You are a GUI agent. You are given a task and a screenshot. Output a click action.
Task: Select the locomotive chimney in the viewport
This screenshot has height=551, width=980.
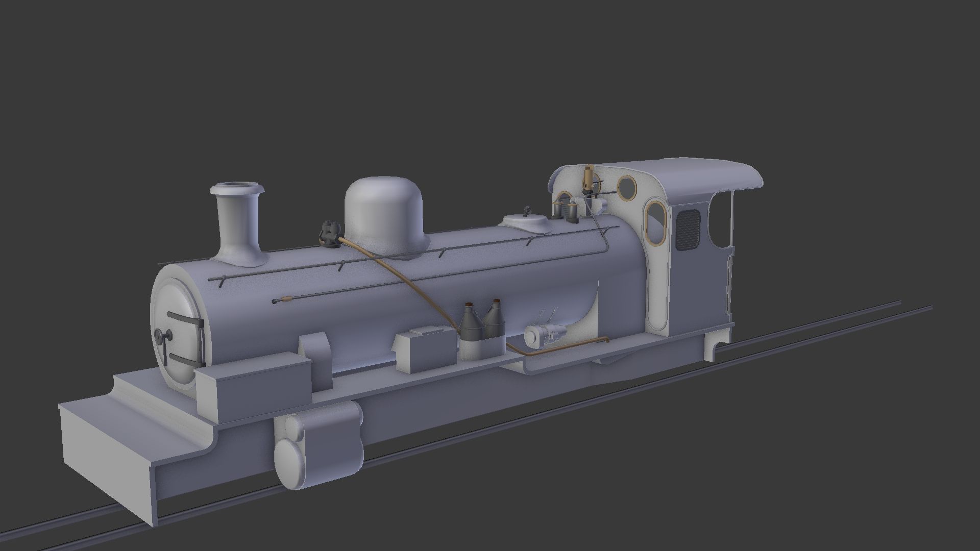[237, 223]
